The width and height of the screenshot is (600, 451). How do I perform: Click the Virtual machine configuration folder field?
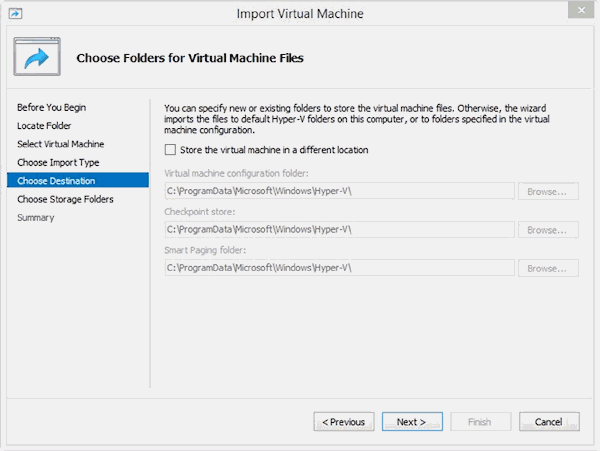point(338,191)
